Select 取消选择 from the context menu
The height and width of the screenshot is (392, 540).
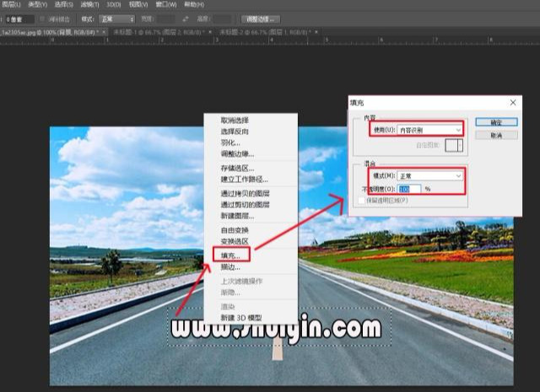[x=235, y=120]
